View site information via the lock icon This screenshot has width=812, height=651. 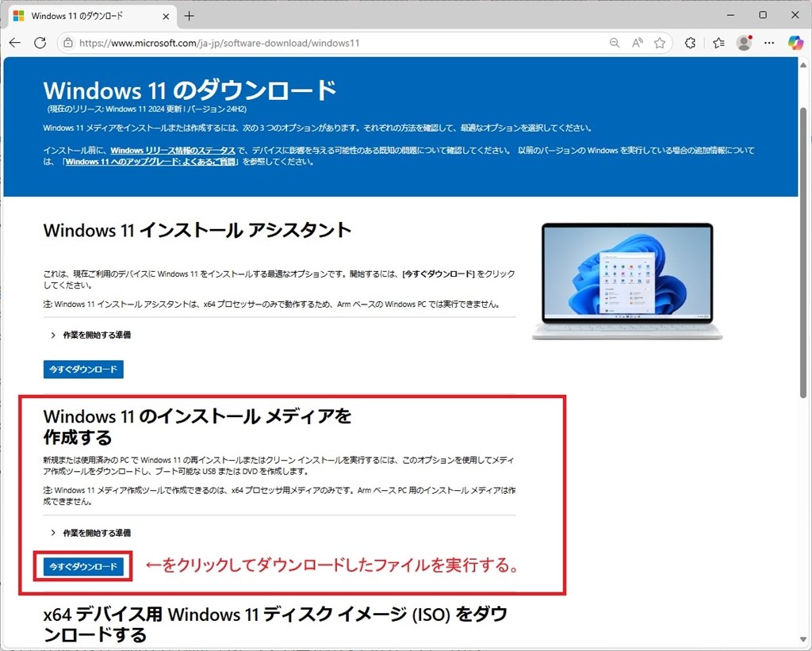click(68, 43)
